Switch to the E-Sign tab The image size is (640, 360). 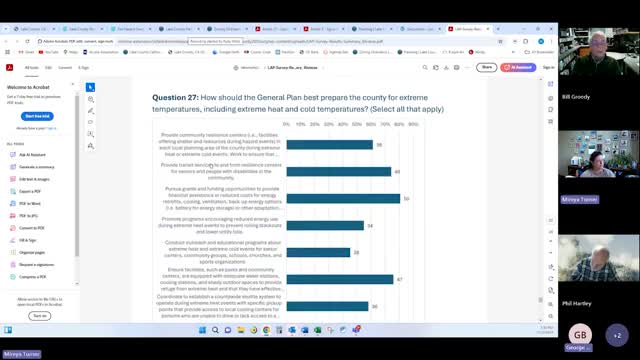[x=83, y=68]
